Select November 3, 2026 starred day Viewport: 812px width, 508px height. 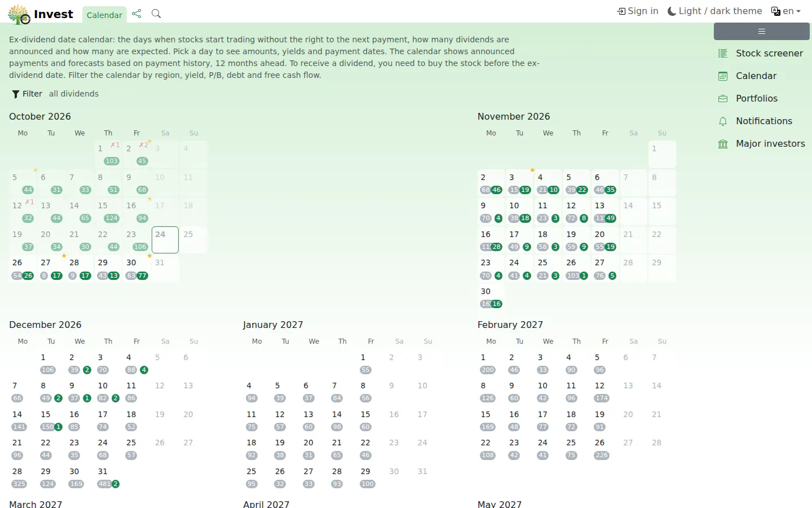pyautogui.click(x=519, y=182)
